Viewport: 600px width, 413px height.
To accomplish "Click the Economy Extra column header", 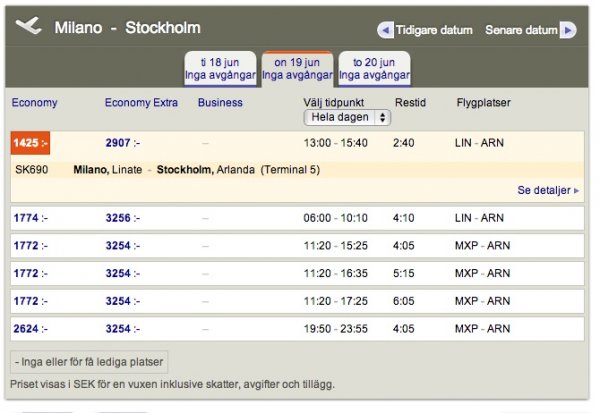I will (x=140, y=102).
